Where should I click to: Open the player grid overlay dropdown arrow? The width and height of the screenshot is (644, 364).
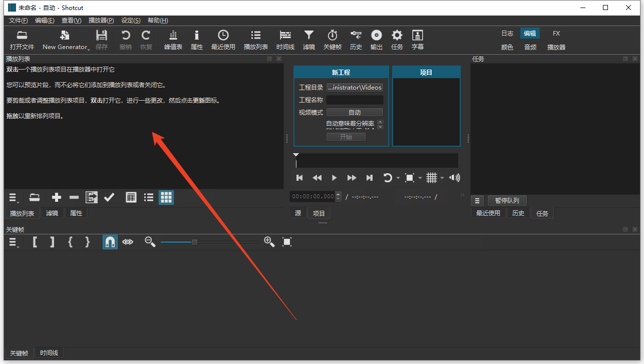442,178
